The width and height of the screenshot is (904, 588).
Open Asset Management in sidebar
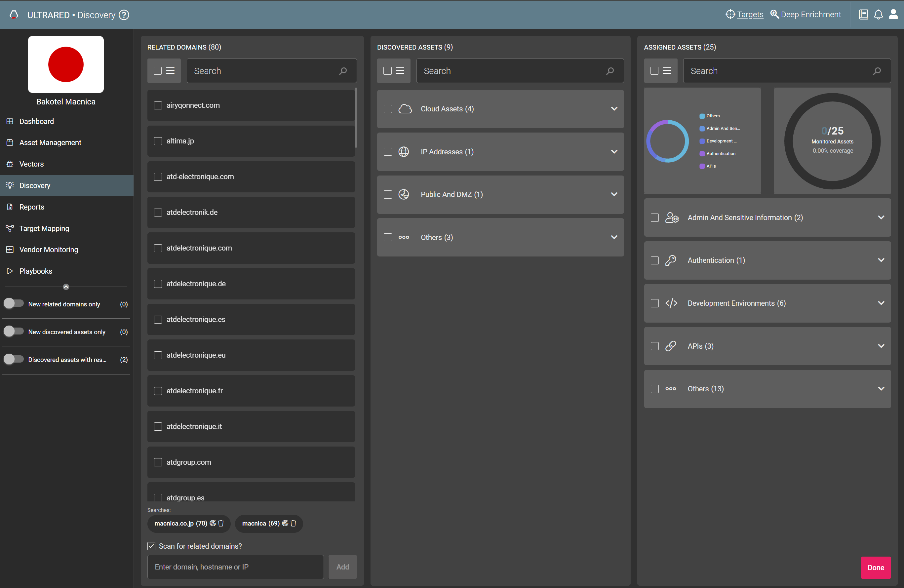pyautogui.click(x=66, y=143)
